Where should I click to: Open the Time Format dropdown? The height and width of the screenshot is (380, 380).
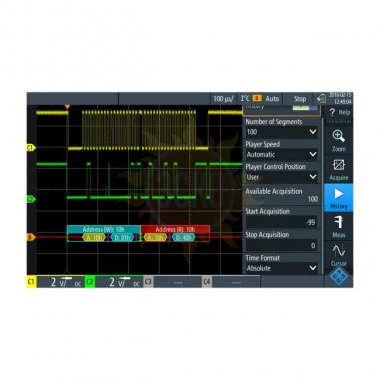point(282,268)
